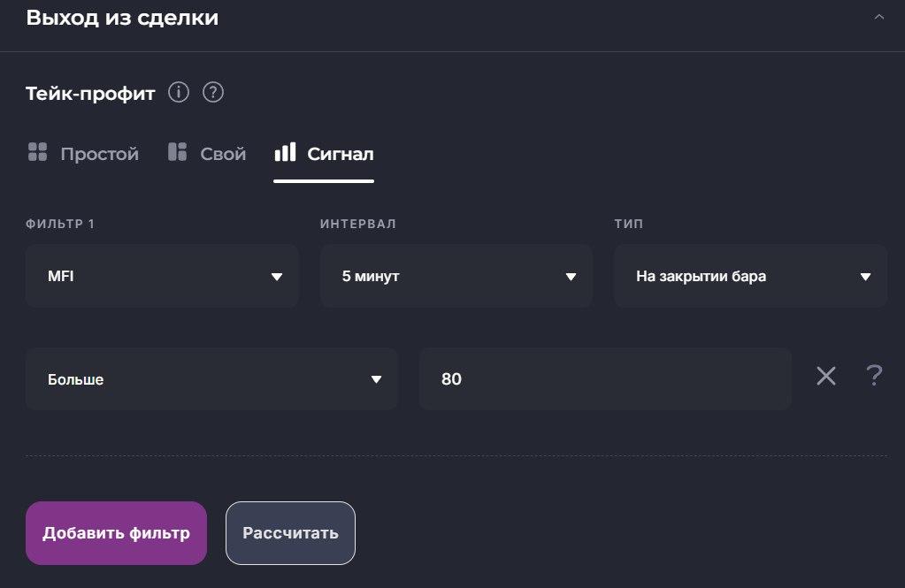Click the Сигнал bar chart icon
This screenshot has width=905, height=588.
[x=285, y=152]
